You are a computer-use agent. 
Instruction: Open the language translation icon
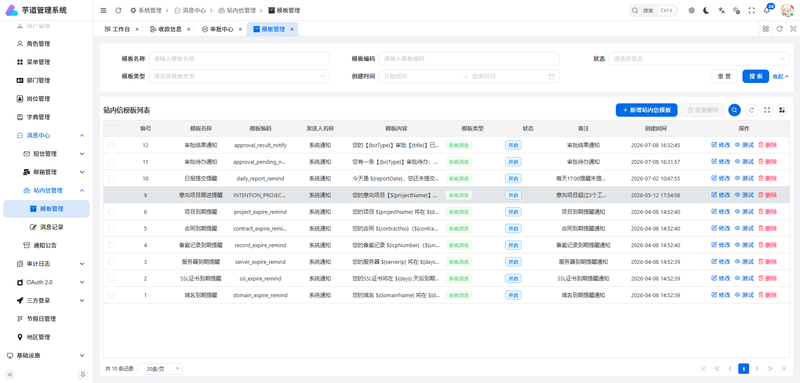[721, 10]
